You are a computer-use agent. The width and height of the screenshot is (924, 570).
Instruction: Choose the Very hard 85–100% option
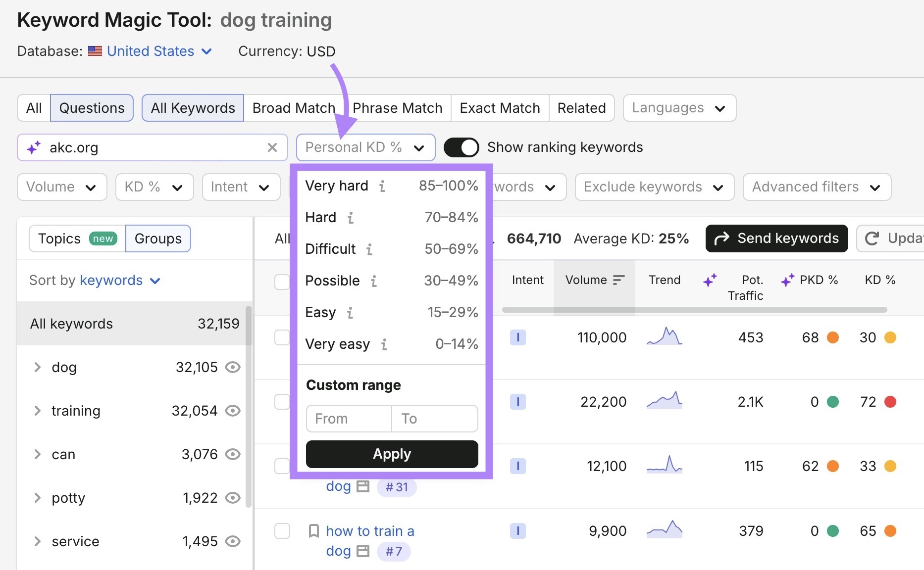tap(392, 186)
